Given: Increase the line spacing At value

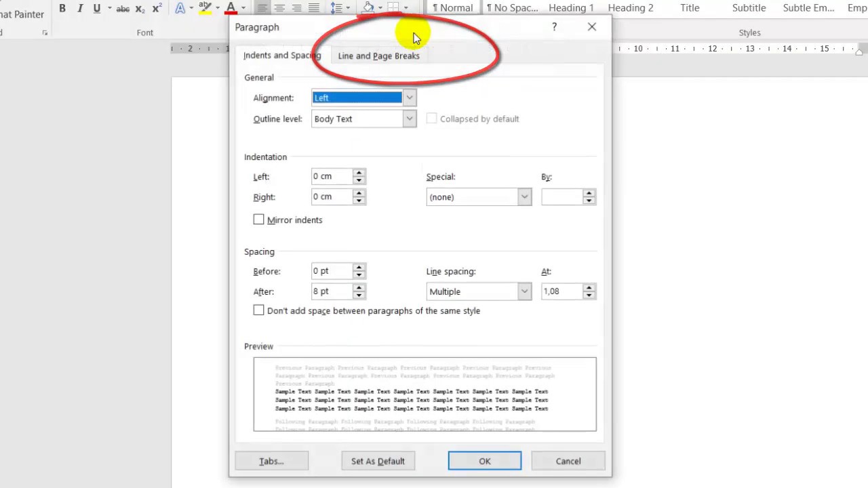Looking at the screenshot, I should [589, 288].
